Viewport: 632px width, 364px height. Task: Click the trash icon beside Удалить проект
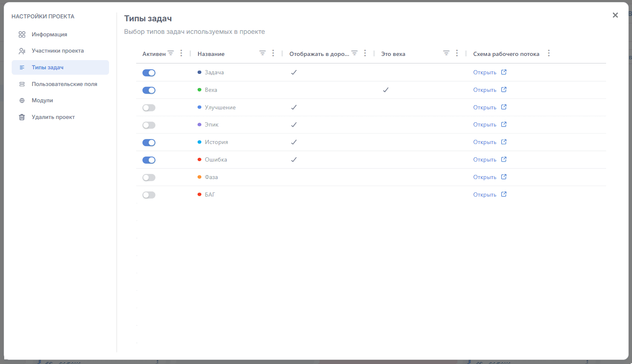[22, 117]
